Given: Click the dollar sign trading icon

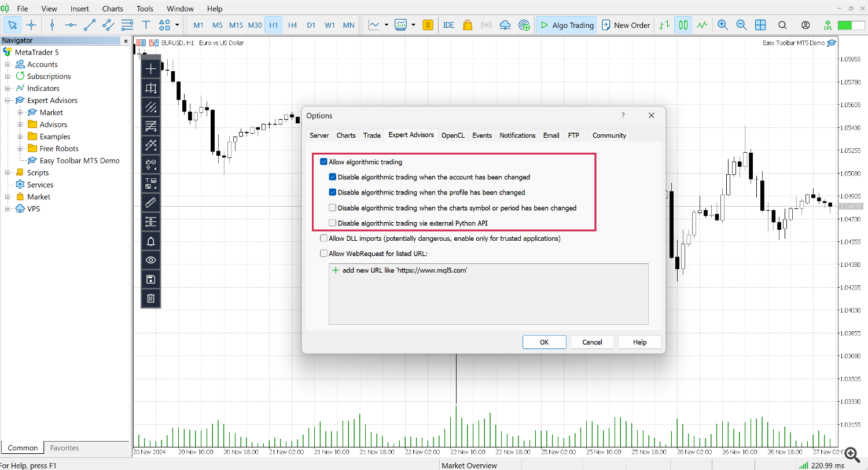Looking at the screenshot, I should (x=428, y=25).
